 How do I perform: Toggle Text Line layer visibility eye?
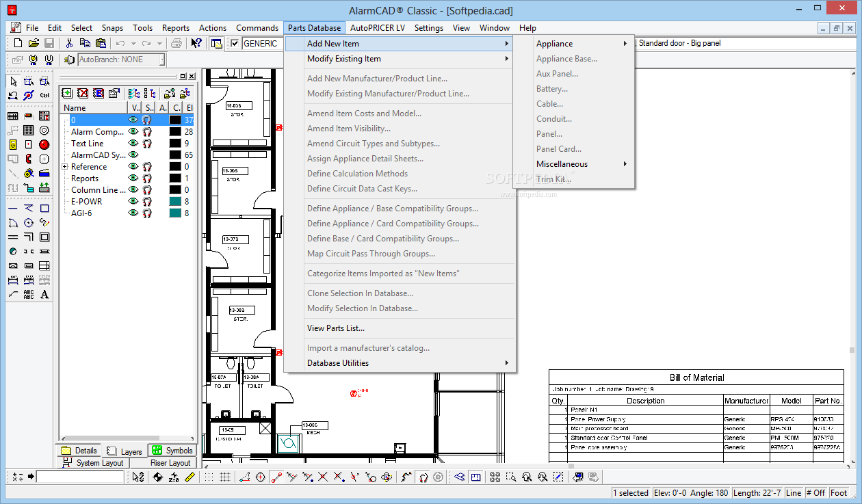click(x=133, y=143)
